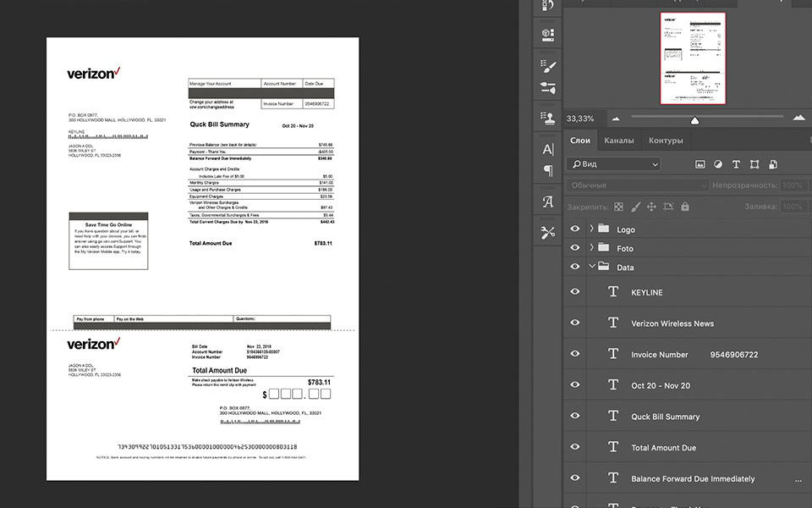Open the Вид layer filter dropdown
The height and width of the screenshot is (508, 812).
pyautogui.click(x=614, y=164)
